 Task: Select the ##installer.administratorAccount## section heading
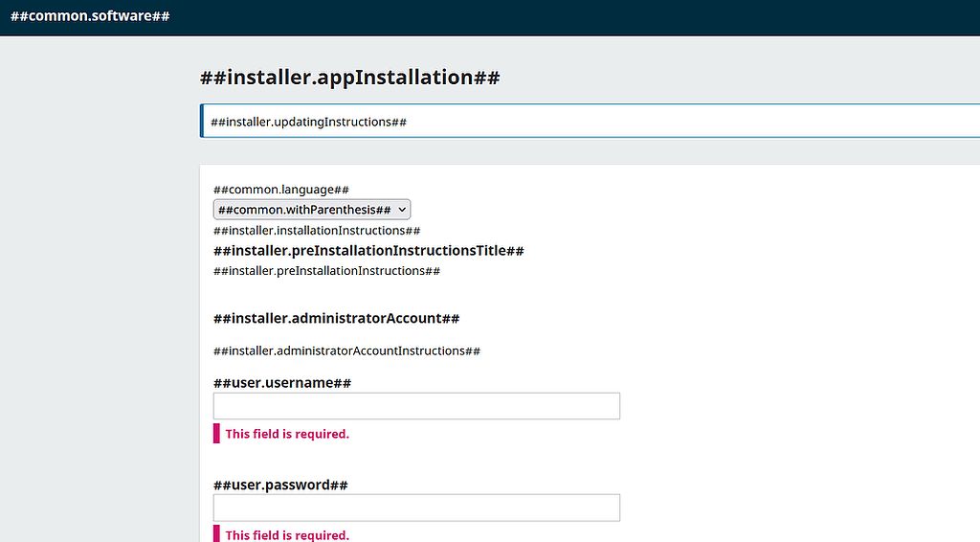[x=336, y=318]
